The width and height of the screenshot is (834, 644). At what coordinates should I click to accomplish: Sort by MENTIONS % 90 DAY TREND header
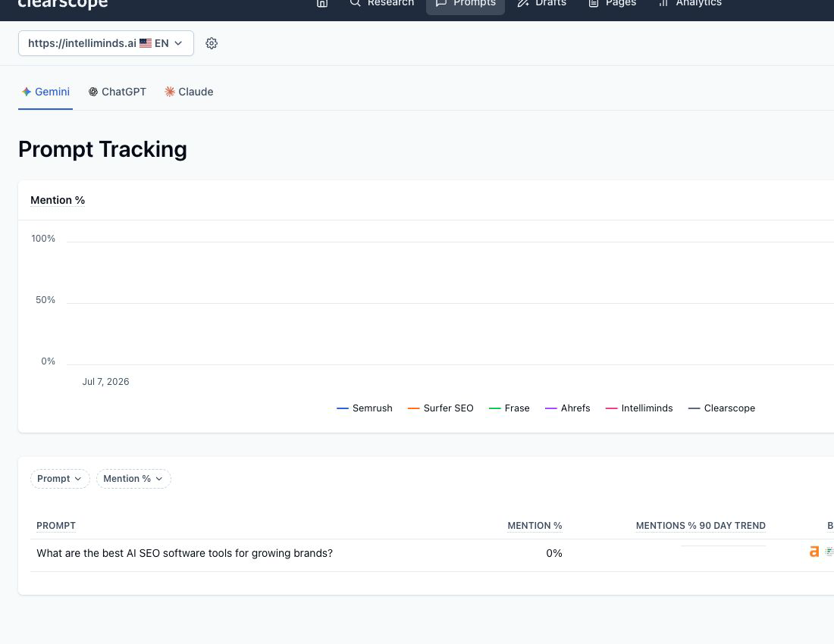tap(701, 526)
